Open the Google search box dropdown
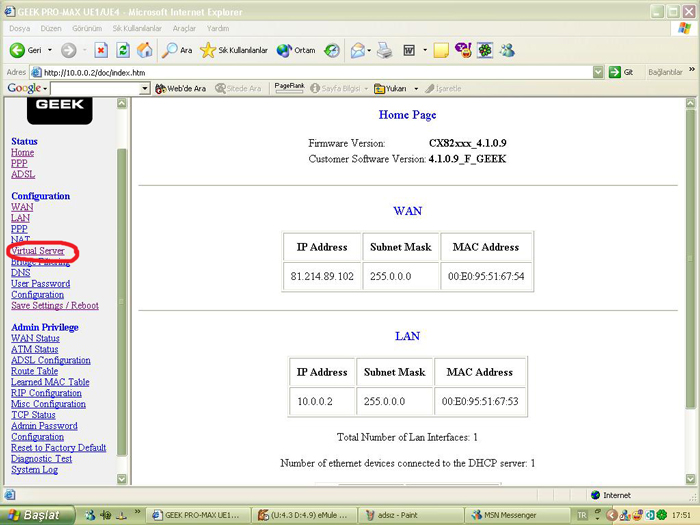The height and width of the screenshot is (525, 700). 144,88
